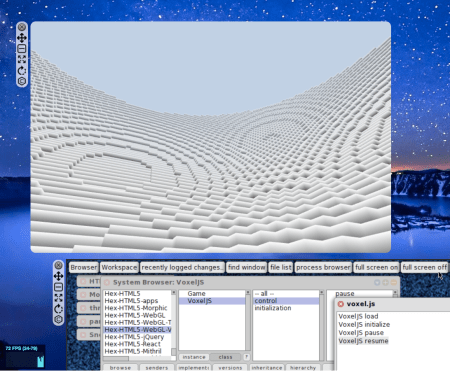This screenshot has height=371, width=450.
Task: Click the hexagon icon beside the voxel view
Action: tap(22, 81)
